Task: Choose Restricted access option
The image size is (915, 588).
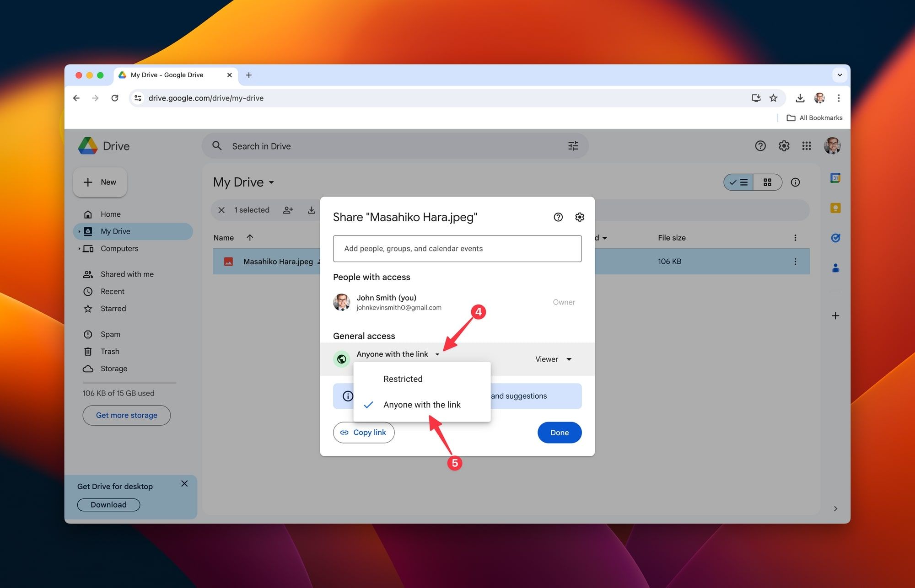Action: 422,379
